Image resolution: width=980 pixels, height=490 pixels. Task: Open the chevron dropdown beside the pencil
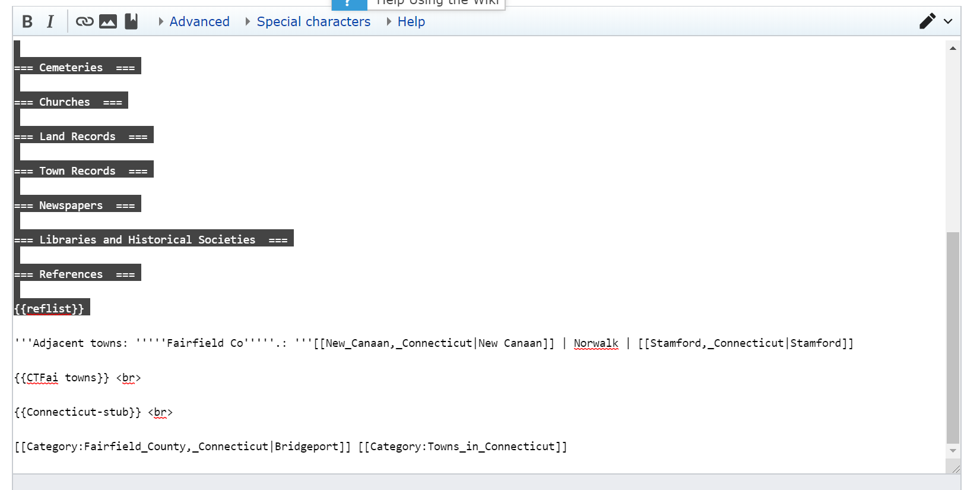948,21
